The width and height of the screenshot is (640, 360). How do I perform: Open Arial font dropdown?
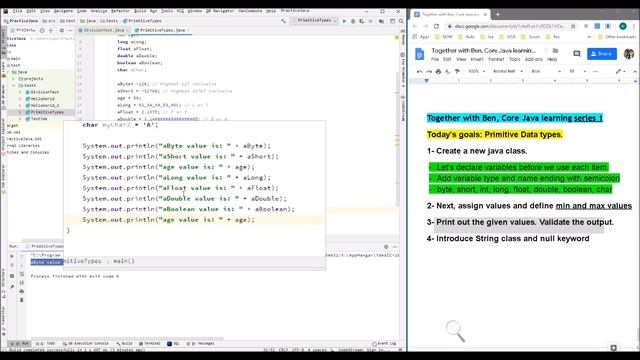click(546, 71)
